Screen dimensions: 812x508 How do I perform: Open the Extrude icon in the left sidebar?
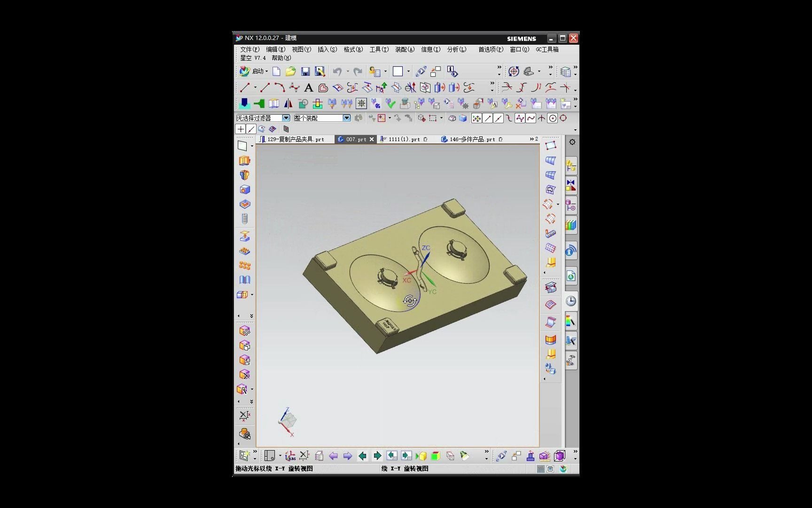click(244, 160)
